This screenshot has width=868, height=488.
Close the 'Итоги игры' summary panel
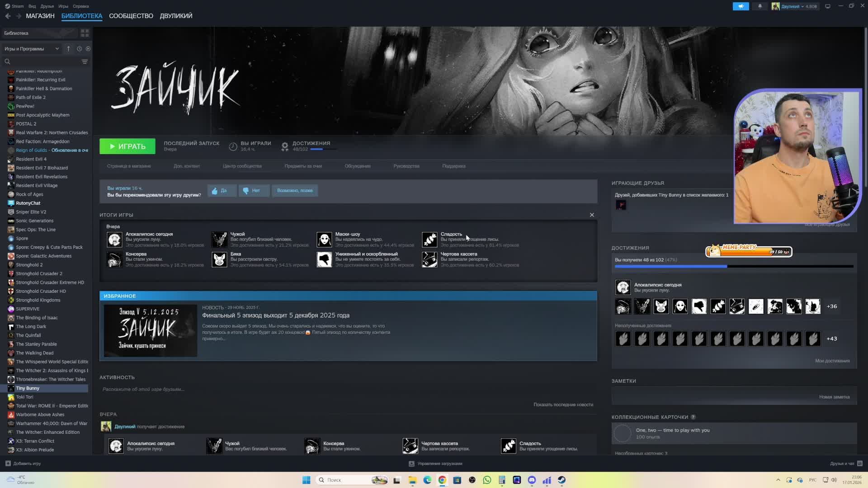click(x=592, y=215)
